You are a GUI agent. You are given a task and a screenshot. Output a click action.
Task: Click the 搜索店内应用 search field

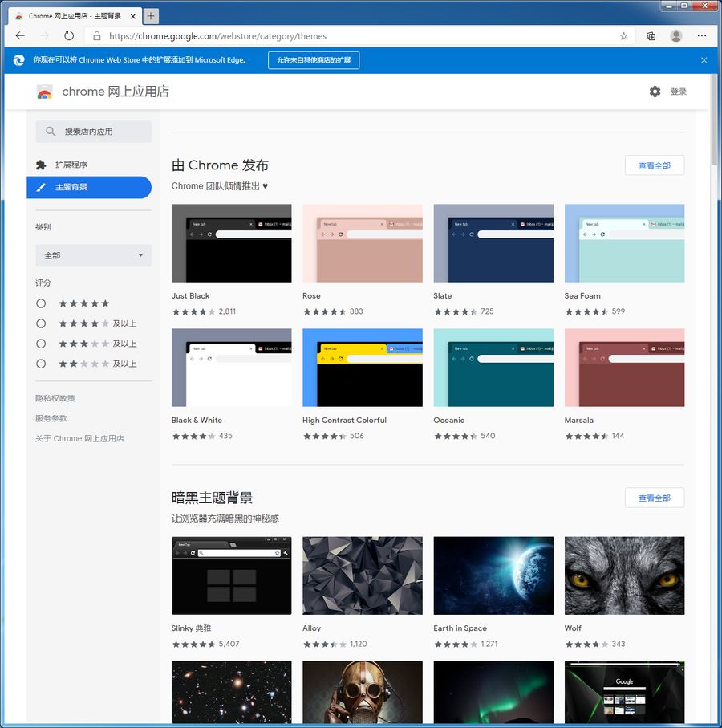pos(94,132)
